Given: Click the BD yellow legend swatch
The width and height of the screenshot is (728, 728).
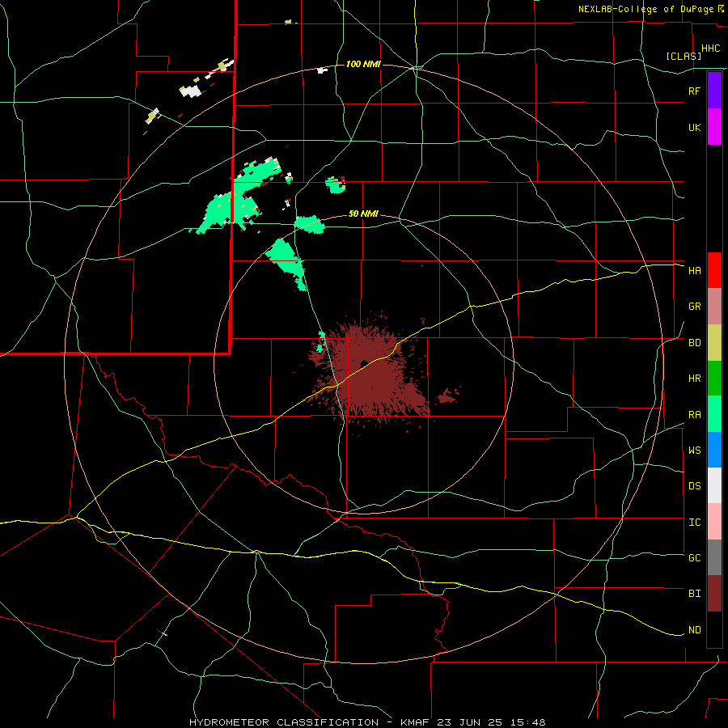Looking at the screenshot, I should pos(714,343).
